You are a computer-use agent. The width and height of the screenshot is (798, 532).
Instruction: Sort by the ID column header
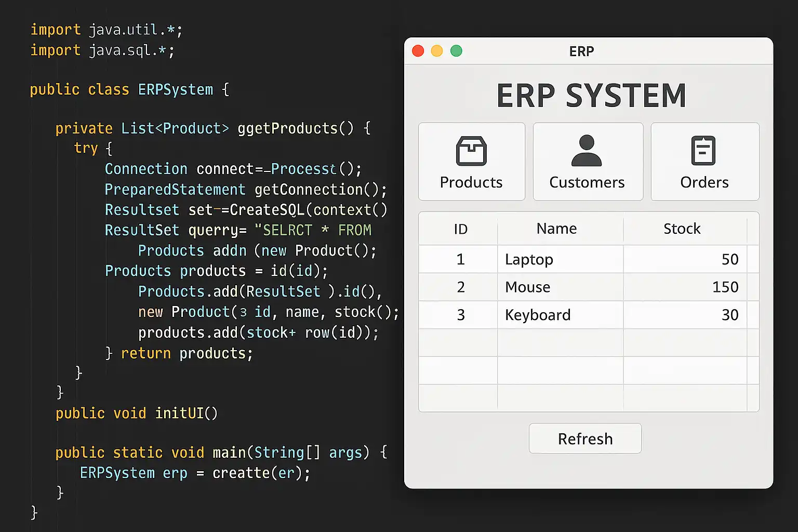click(x=460, y=229)
